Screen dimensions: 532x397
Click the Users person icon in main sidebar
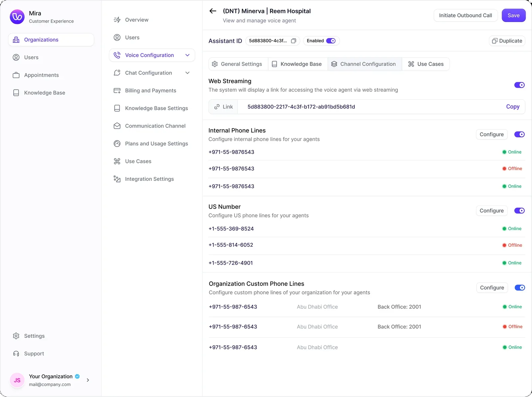pos(16,57)
